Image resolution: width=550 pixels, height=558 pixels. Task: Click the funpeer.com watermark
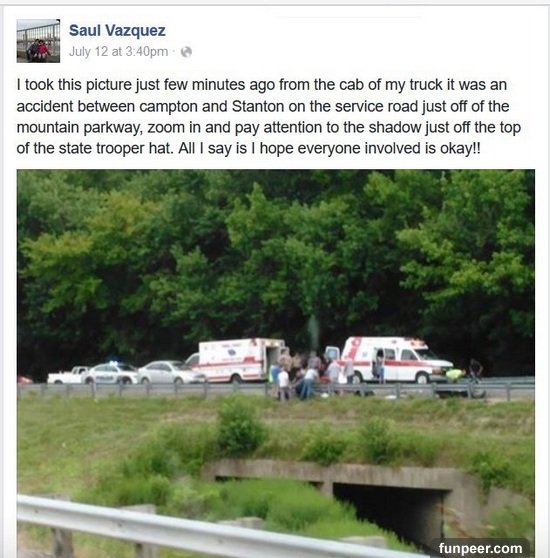(x=480, y=548)
